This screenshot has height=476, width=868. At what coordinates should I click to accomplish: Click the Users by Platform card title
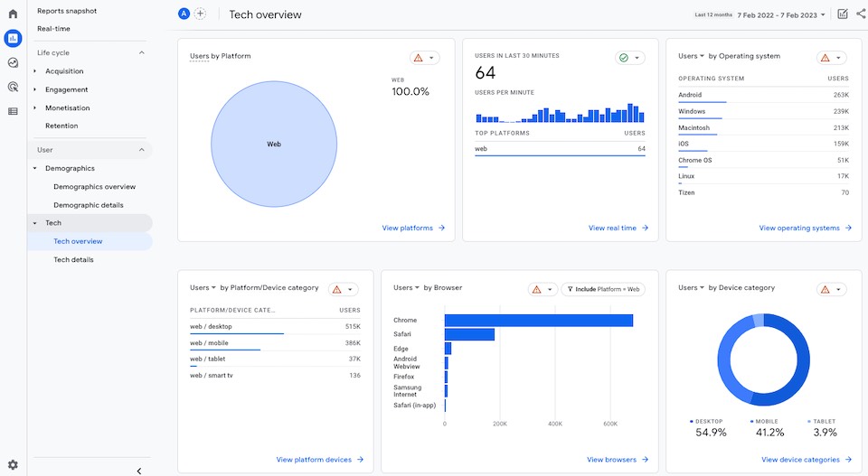221,56
